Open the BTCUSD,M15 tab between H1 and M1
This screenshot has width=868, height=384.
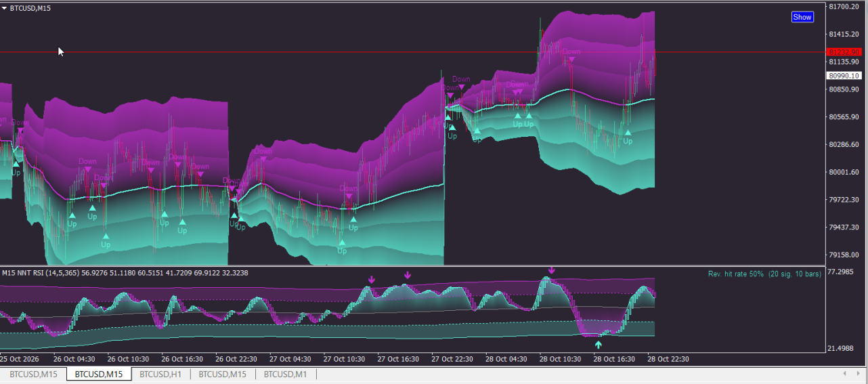[222, 374]
